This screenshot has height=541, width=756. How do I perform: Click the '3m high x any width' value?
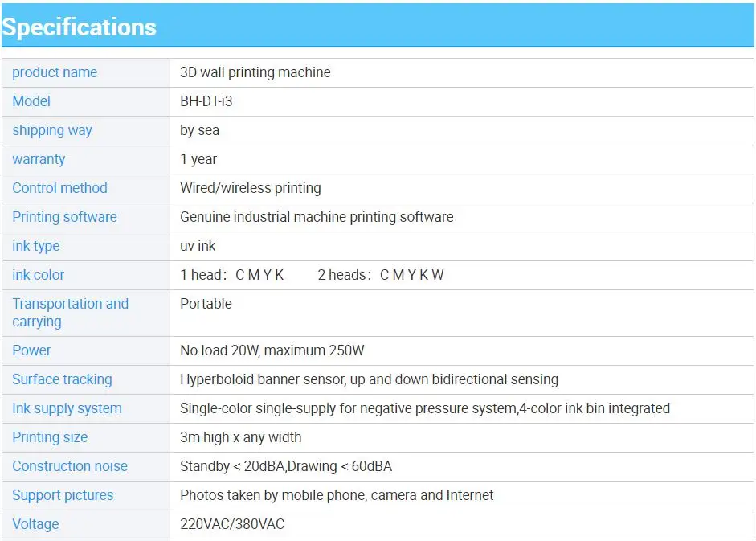[x=240, y=437]
